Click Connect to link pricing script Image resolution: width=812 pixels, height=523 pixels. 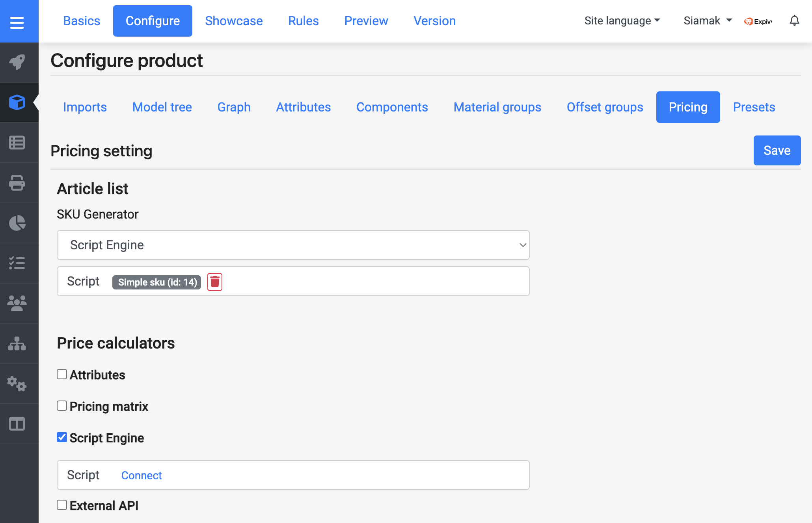pyautogui.click(x=141, y=475)
